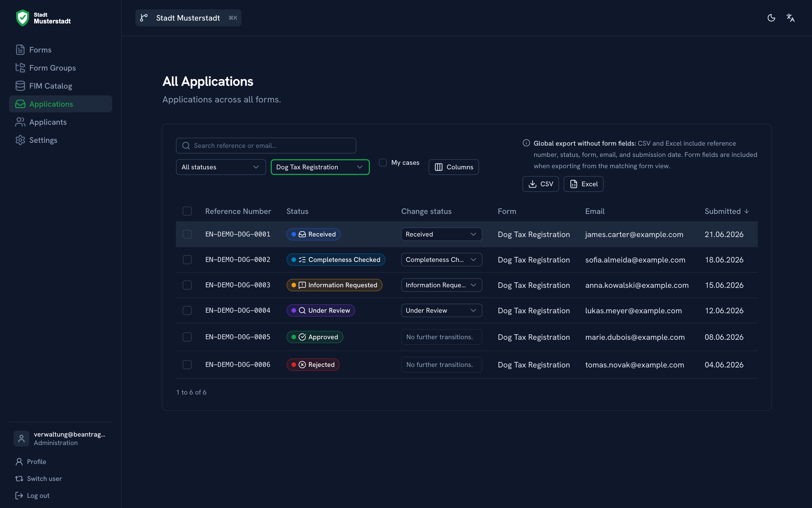The width and height of the screenshot is (812, 508).
Task: Open change status dropdown for EN-DEMO-DOG-0001
Action: tap(442, 234)
